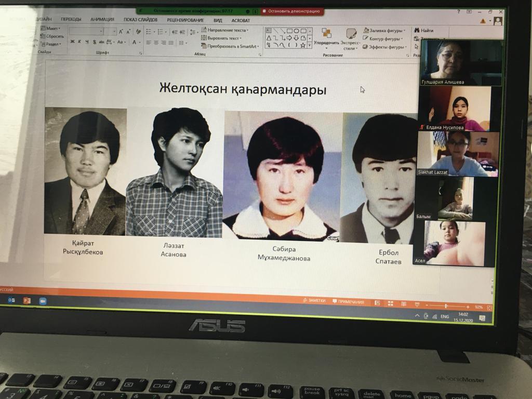The image size is (532, 399).
Task: Open the Показ слайдов tab
Action: coord(140,20)
